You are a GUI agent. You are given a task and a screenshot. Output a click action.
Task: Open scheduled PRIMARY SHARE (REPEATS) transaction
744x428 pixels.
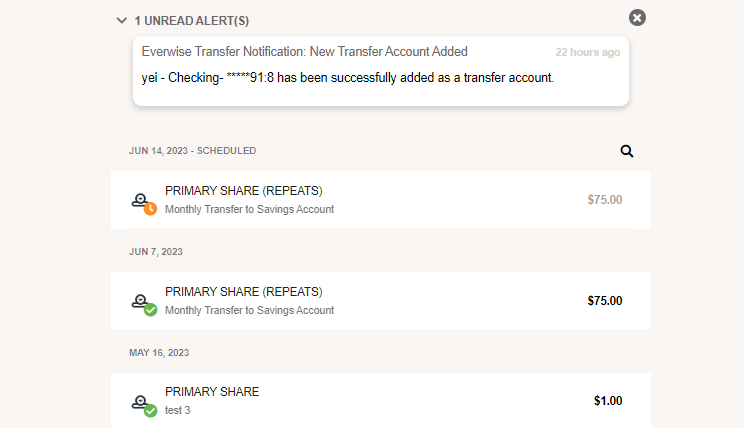coord(381,200)
